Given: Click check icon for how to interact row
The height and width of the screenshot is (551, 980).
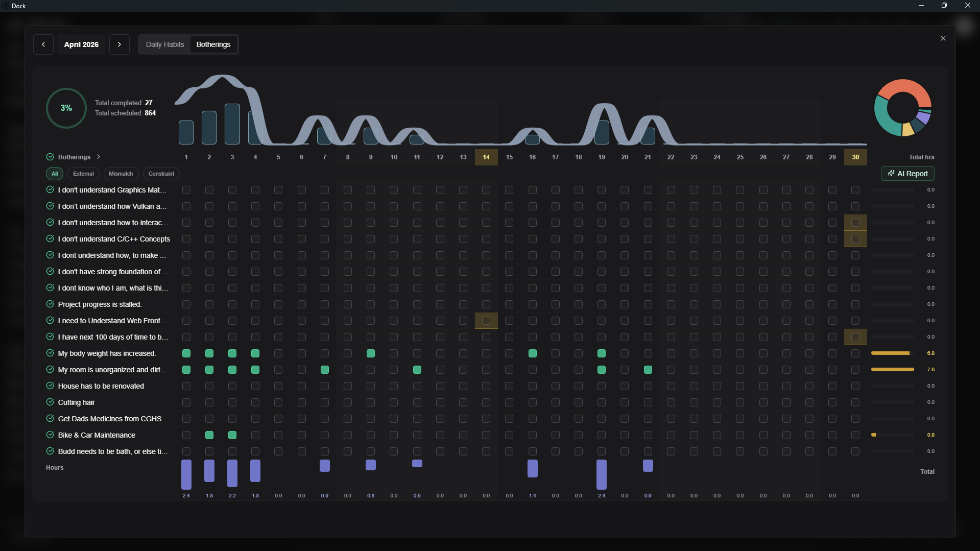Looking at the screenshot, I should pos(50,222).
